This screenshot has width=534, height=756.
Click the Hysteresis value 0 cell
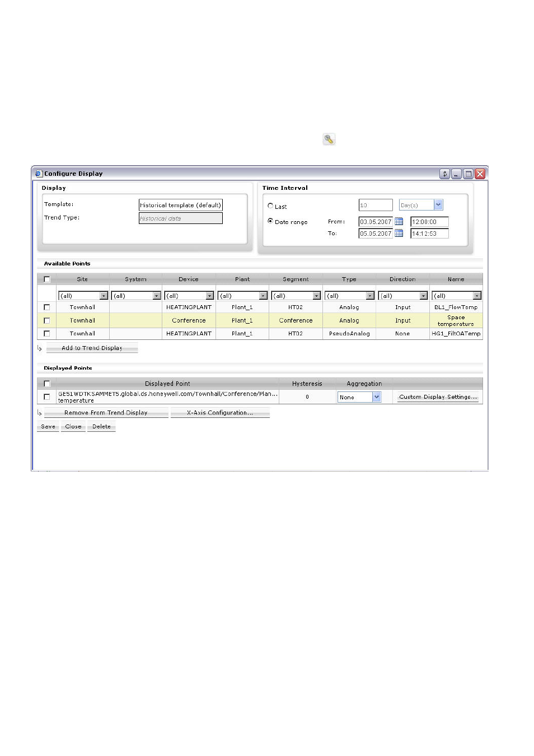(307, 396)
